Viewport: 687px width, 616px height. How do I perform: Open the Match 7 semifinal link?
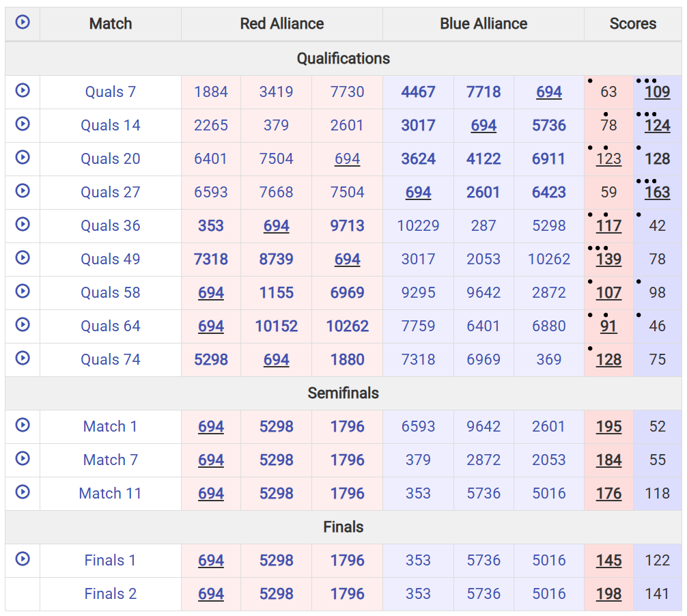pos(111,460)
